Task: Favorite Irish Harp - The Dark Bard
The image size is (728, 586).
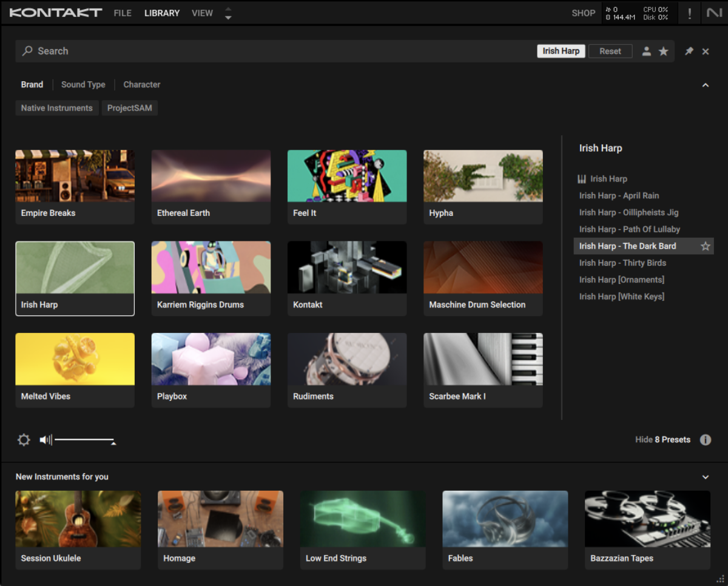Action: [706, 246]
